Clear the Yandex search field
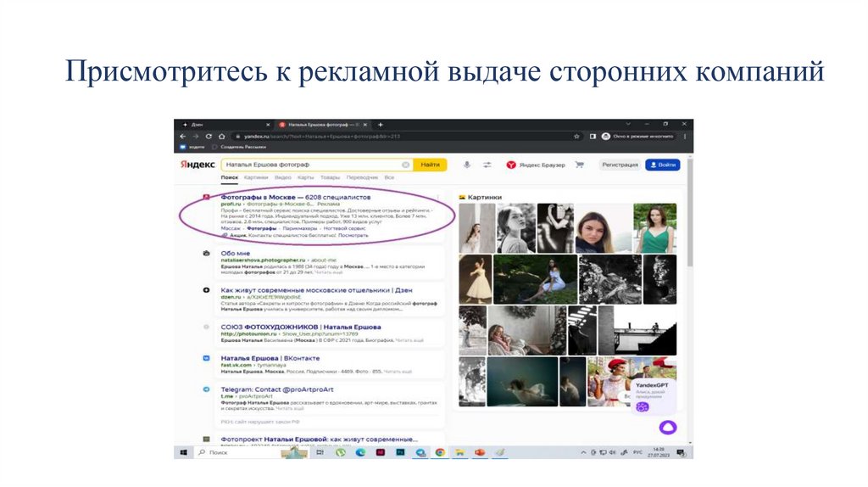This screenshot has height=487, width=868. pyautogui.click(x=405, y=165)
